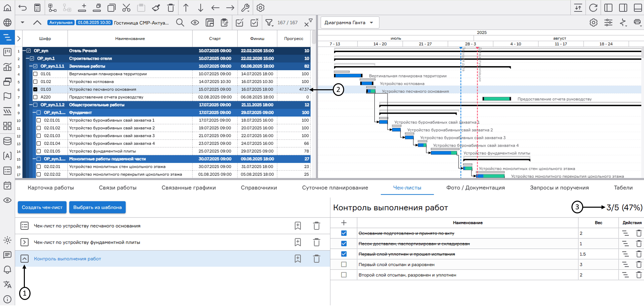The width and height of the screenshot is (644, 306).
Task: Click the refresh icon at top right
Action: click(x=593, y=8)
